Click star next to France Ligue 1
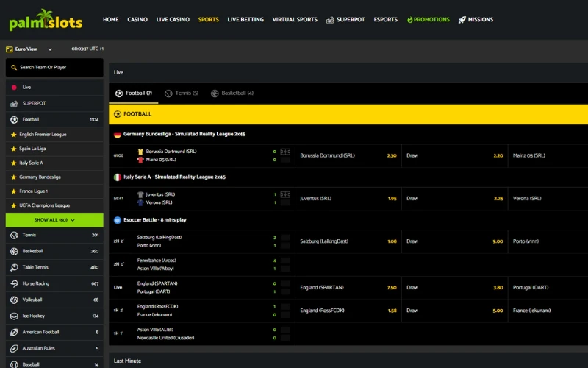The height and width of the screenshot is (368, 588). tap(13, 191)
